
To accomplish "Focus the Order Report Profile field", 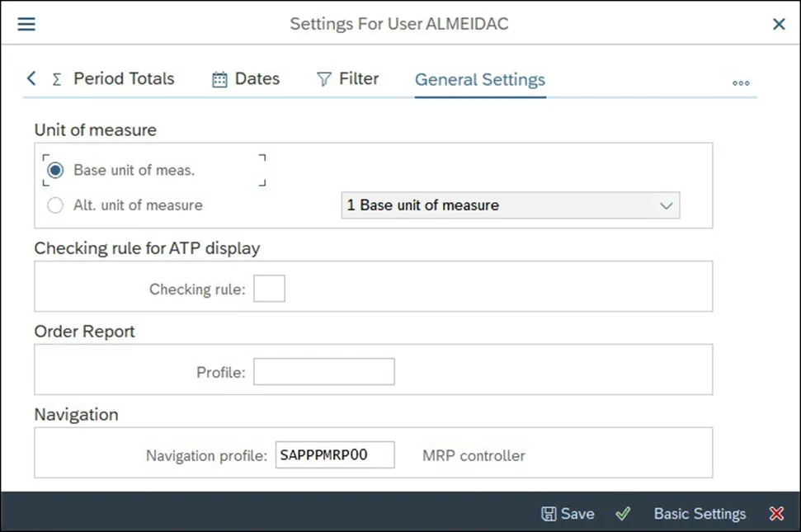I will [x=323, y=372].
